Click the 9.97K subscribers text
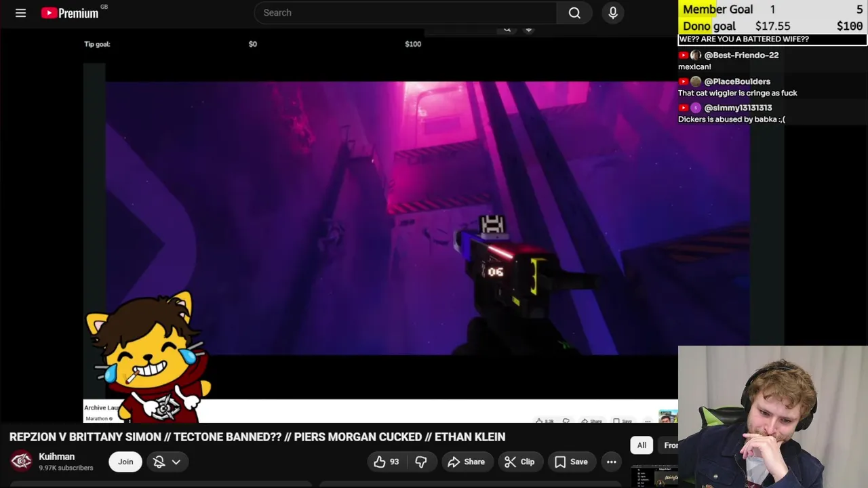The height and width of the screenshot is (488, 868). [66, 468]
